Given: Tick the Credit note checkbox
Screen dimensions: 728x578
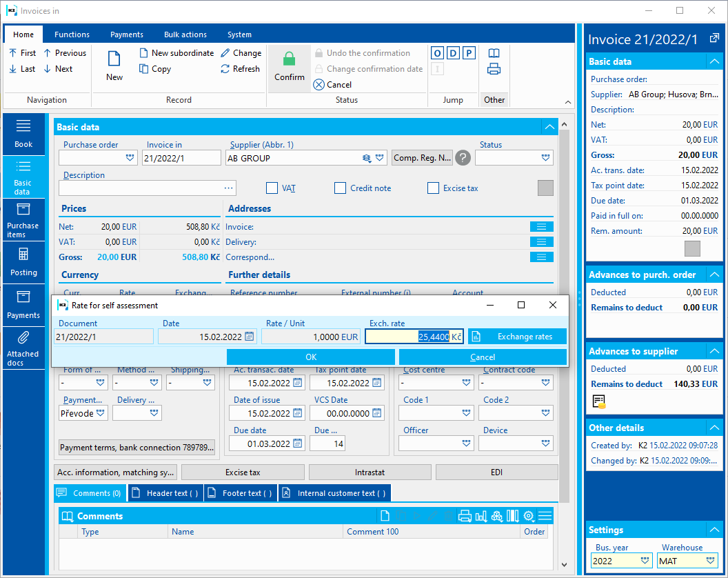Looking at the screenshot, I should 340,188.
